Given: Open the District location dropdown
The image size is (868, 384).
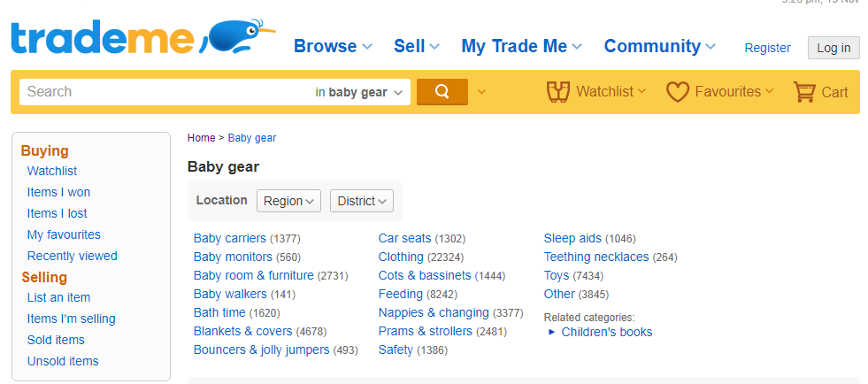Looking at the screenshot, I should [361, 201].
